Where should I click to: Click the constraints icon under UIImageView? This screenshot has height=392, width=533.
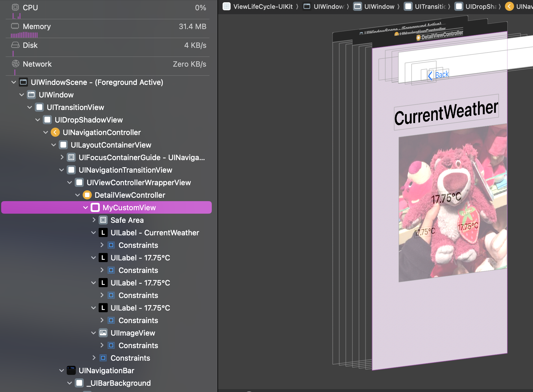coord(111,346)
